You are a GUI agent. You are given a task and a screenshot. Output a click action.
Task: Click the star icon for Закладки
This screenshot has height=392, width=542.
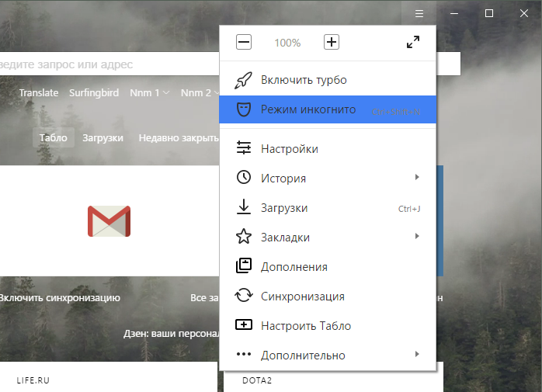[244, 237]
